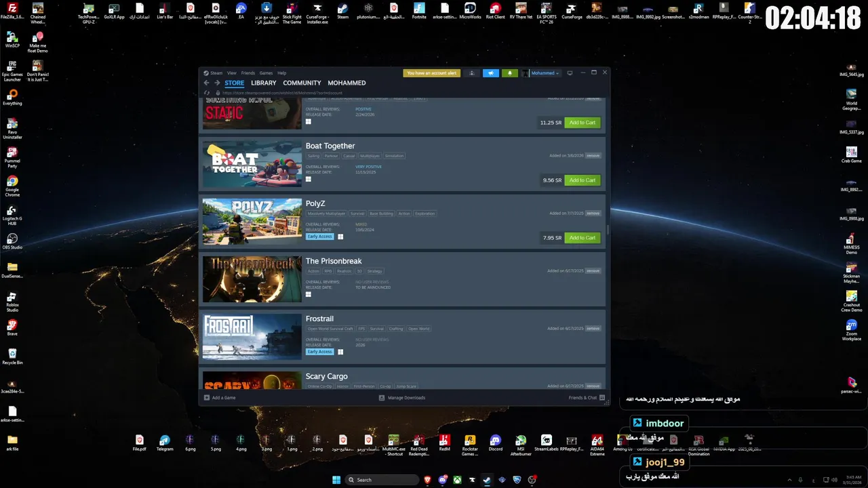Image resolution: width=868 pixels, height=488 pixels.
Task: Open Revo Uninstaller desktop icon
Action: coord(12,129)
